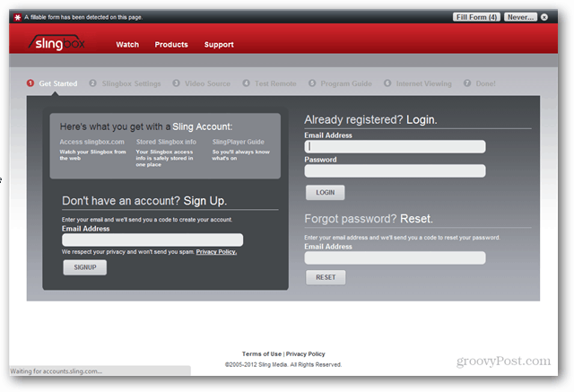Select the Program Guide step
The width and height of the screenshot is (574, 392).
click(x=346, y=83)
